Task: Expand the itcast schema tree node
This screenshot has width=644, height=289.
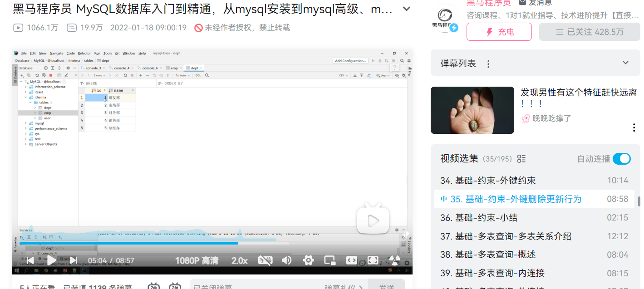Action: 25,92
